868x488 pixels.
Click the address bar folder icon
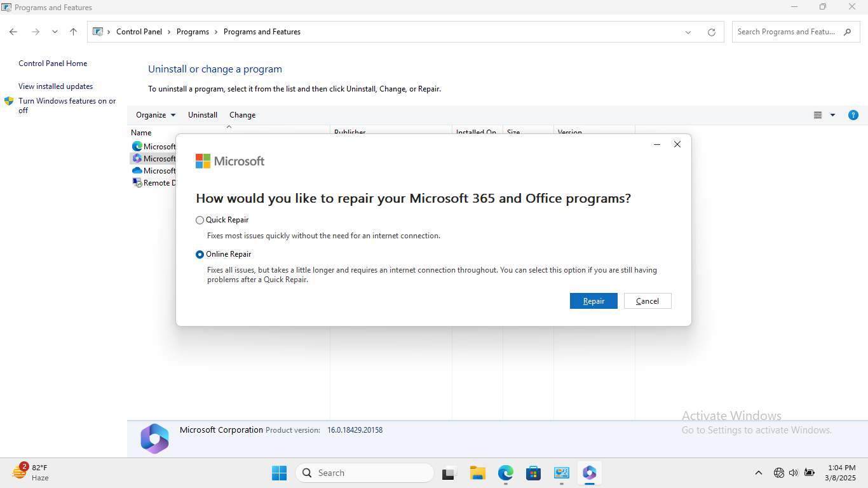coord(98,32)
